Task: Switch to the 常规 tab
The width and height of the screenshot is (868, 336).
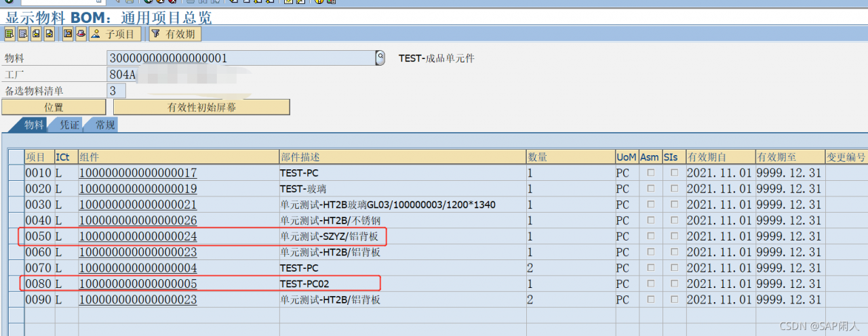Action: (105, 125)
